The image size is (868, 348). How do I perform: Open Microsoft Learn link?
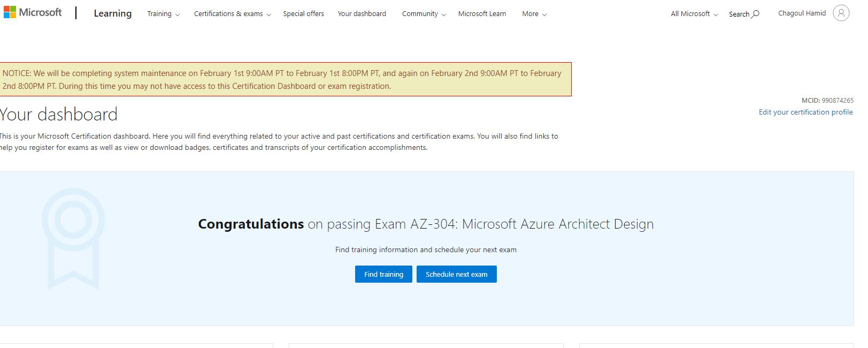pyautogui.click(x=482, y=14)
